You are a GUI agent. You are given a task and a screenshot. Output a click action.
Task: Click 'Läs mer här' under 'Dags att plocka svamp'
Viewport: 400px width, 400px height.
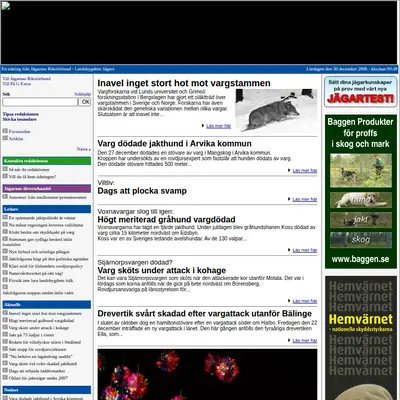[x=305, y=199]
